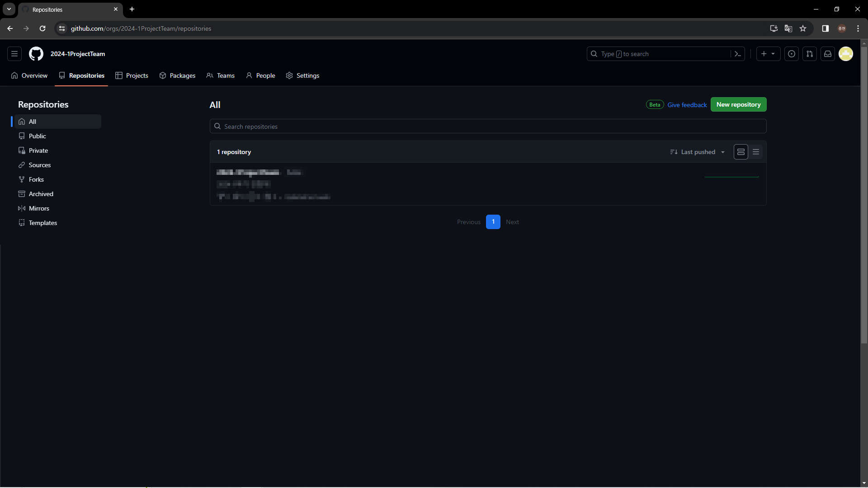
Task: Expand the Last pushed sort dropdown
Action: click(x=698, y=152)
